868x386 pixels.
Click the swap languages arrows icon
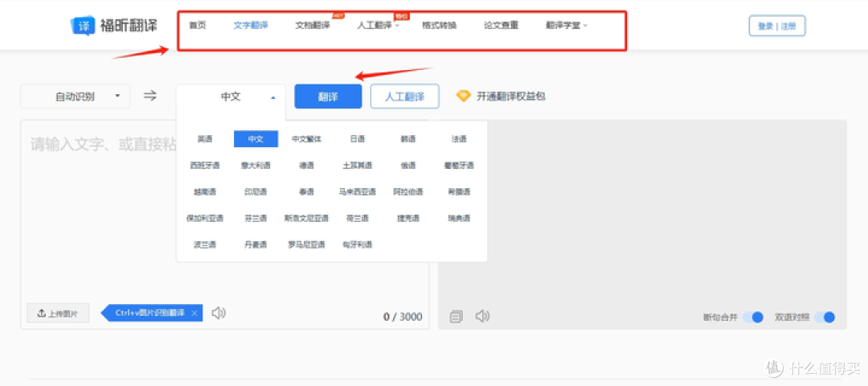click(150, 96)
